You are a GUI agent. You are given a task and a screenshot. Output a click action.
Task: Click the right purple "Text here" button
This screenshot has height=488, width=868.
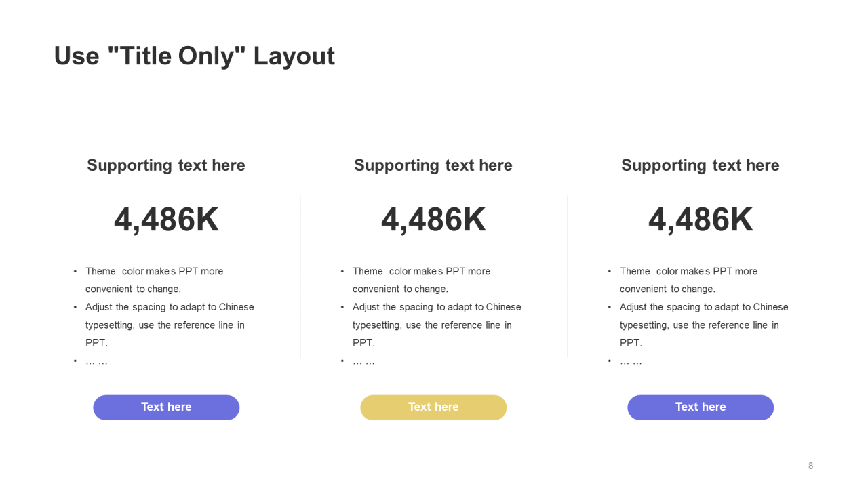[x=701, y=407]
